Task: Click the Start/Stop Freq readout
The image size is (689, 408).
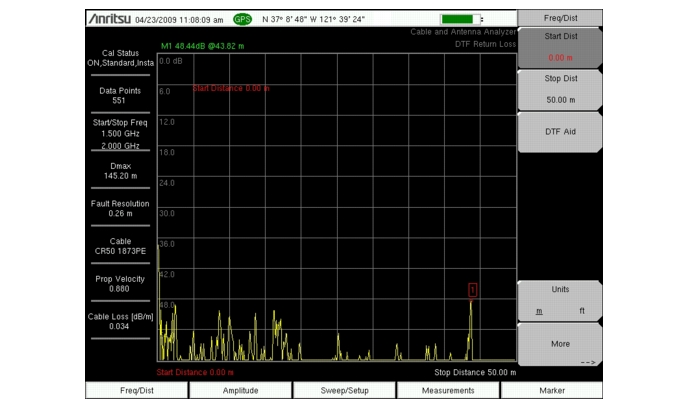Action: tap(120, 134)
